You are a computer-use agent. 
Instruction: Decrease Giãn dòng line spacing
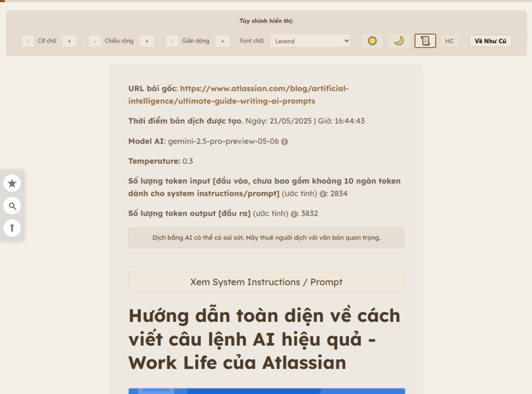tap(172, 41)
